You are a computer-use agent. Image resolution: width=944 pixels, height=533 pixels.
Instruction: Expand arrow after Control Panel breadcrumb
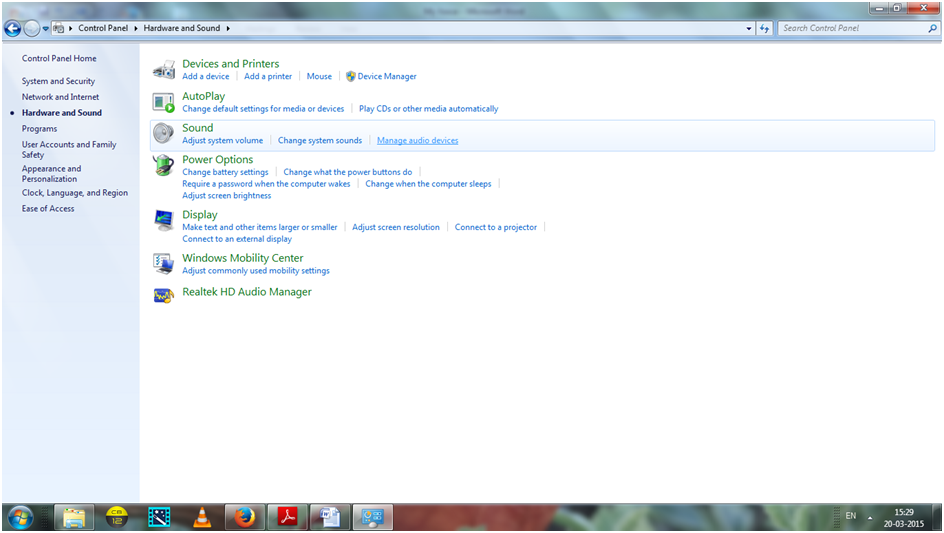point(136,28)
